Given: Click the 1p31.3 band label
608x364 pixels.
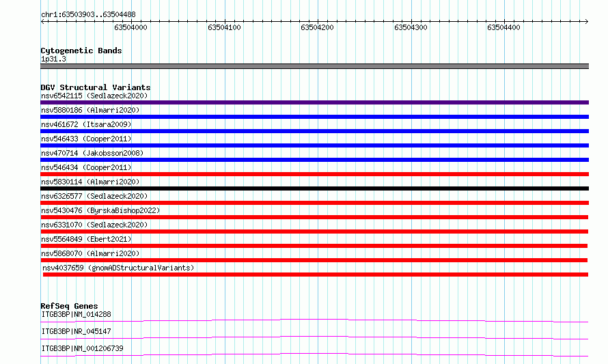Looking at the screenshot, I should (53, 59).
